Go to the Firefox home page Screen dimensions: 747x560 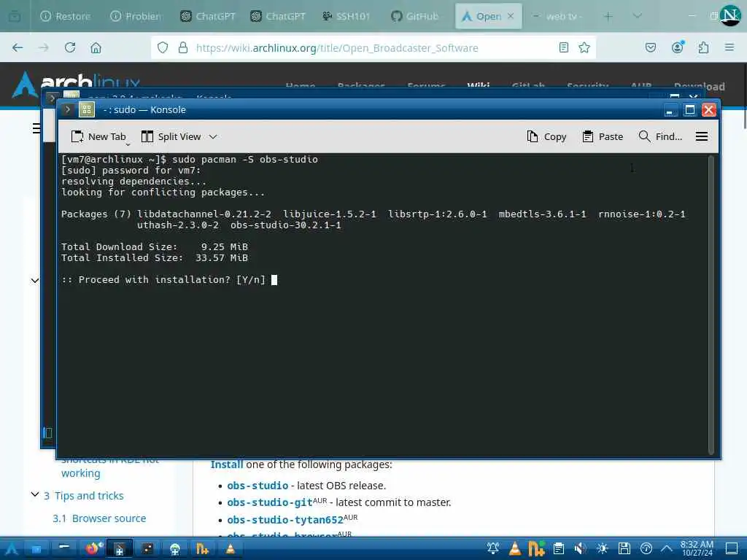coord(96,47)
